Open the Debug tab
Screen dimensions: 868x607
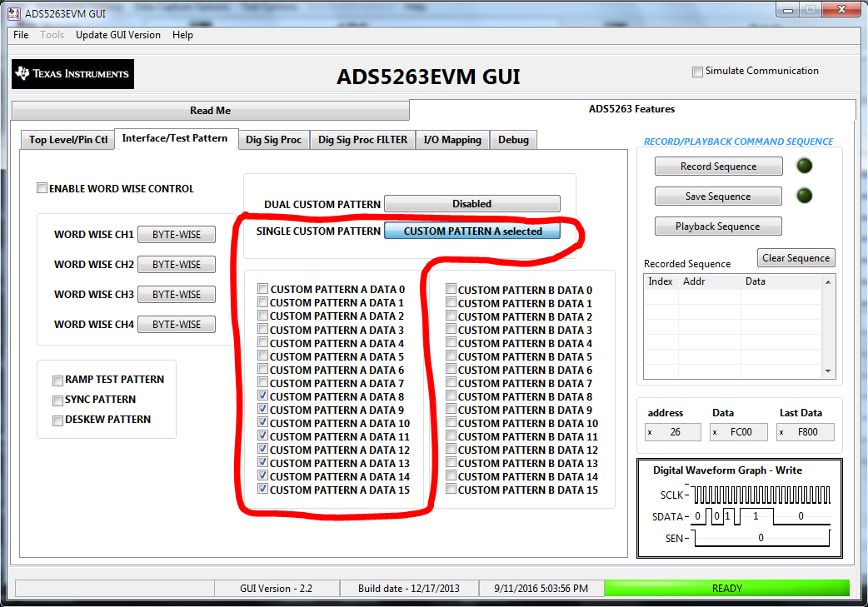(x=513, y=140)
